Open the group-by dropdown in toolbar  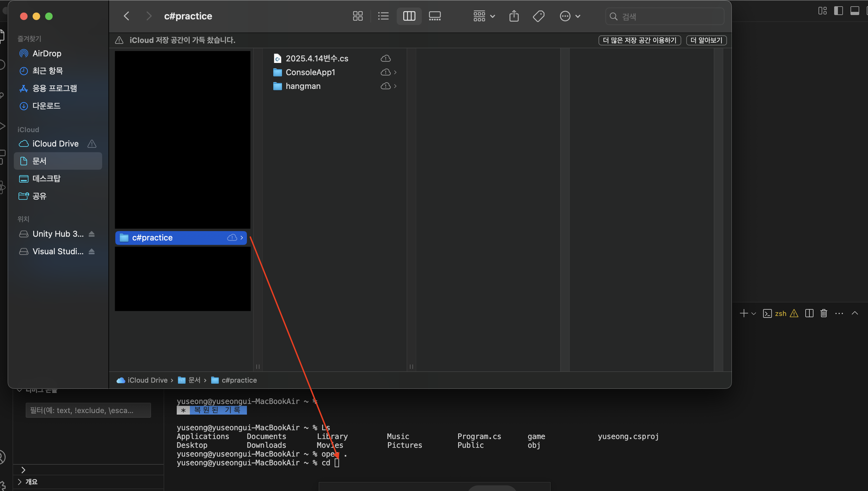(484, 16)
